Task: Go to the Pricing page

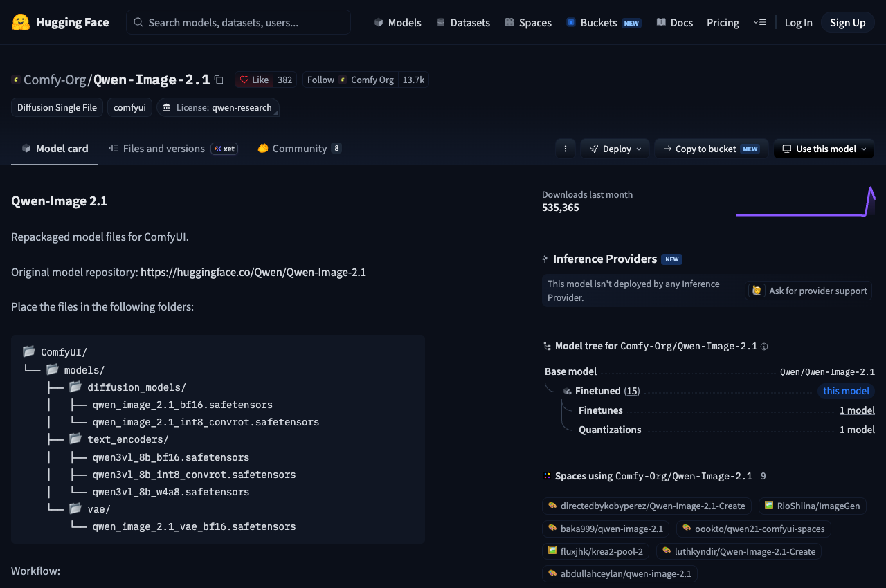Action: pos(723,22)
